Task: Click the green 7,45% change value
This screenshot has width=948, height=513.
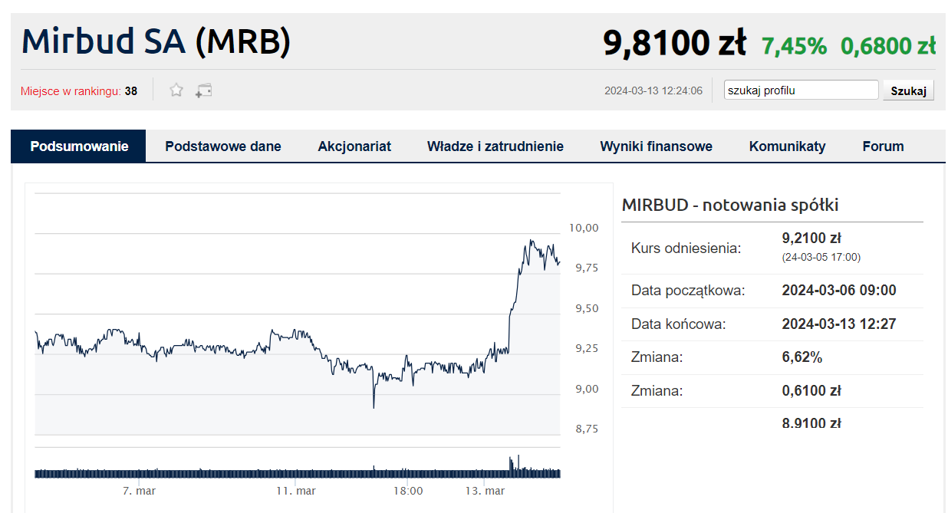Action: point(794,45)
